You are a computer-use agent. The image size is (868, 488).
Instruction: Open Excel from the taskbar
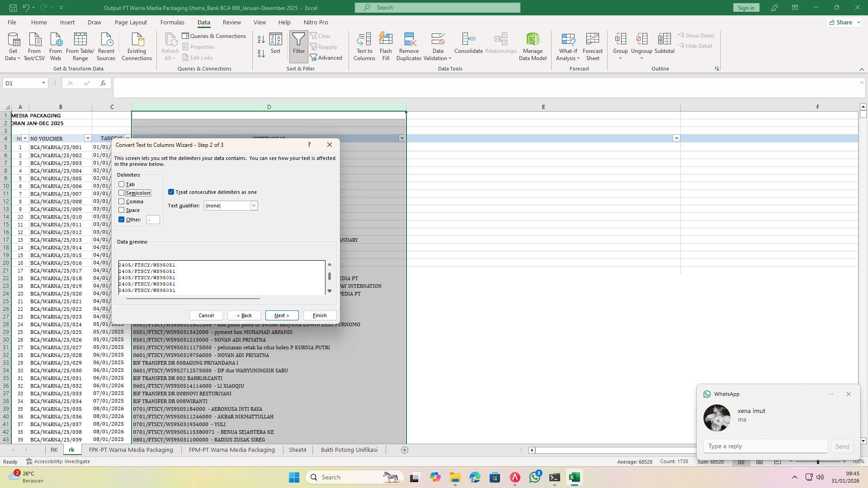point(575,477)
